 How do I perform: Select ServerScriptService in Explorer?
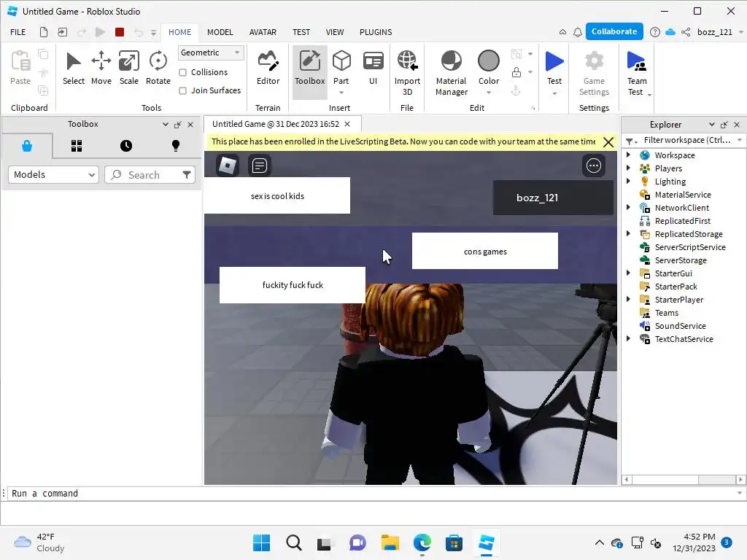click(690, 246)
